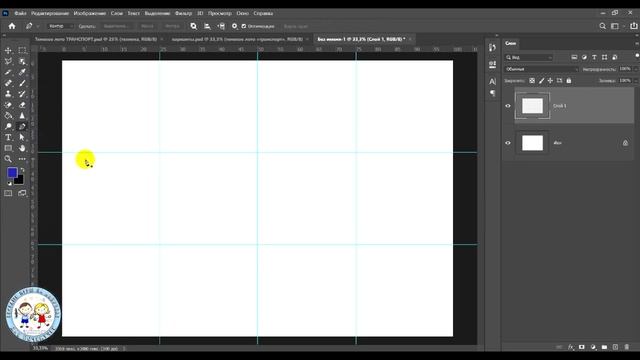
Task: Select the Healing Brush tool
Action: coord(8,83)
